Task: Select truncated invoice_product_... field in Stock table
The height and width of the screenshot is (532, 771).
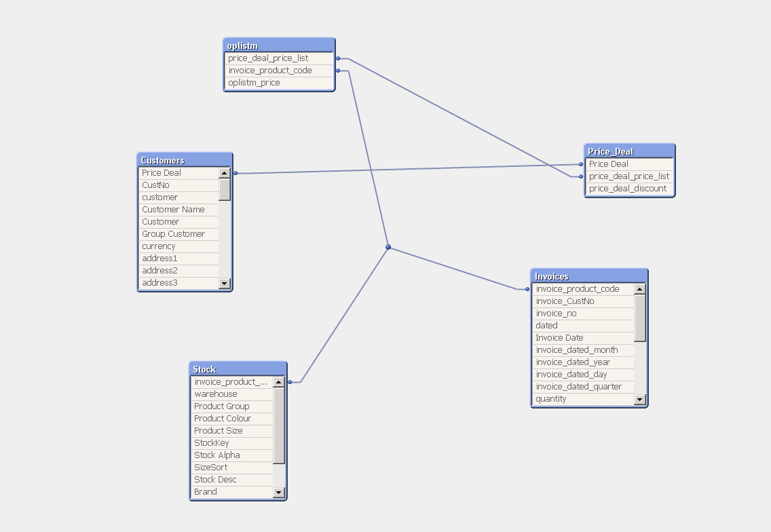Action: (232, 381)
